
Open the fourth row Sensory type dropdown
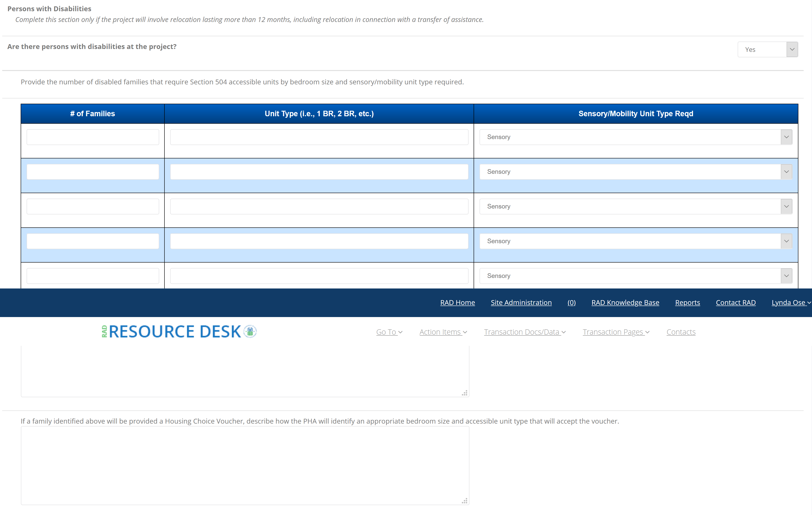pos(636,241)
